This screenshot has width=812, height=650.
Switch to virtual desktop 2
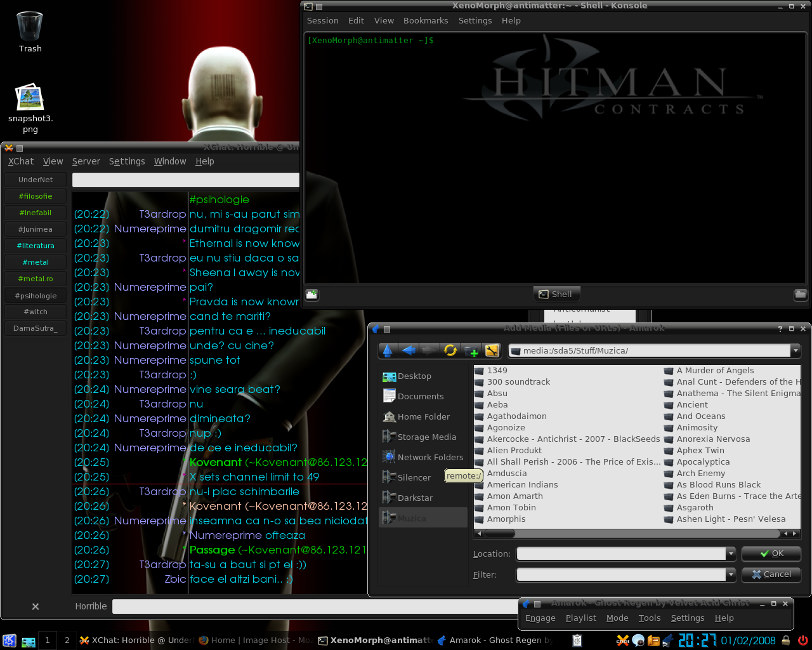pyautogui.click(x=67, y=640)
